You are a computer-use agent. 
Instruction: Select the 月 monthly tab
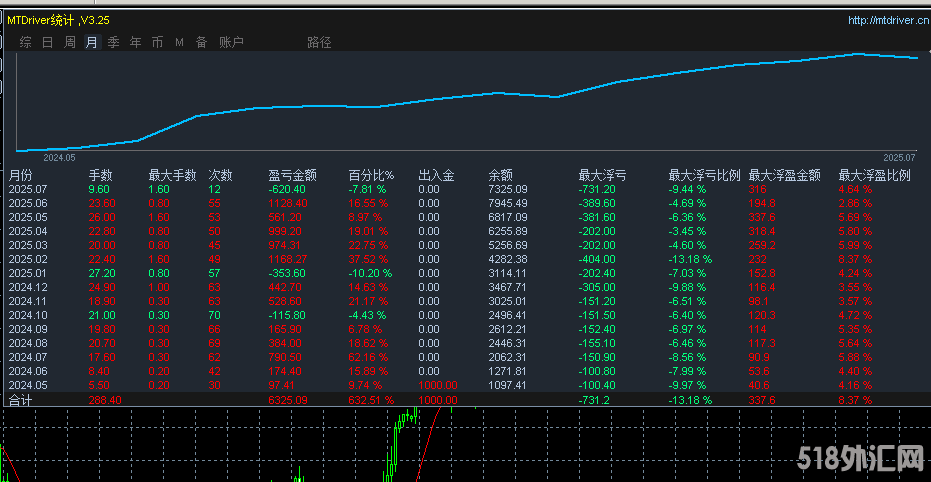(91, 42)
